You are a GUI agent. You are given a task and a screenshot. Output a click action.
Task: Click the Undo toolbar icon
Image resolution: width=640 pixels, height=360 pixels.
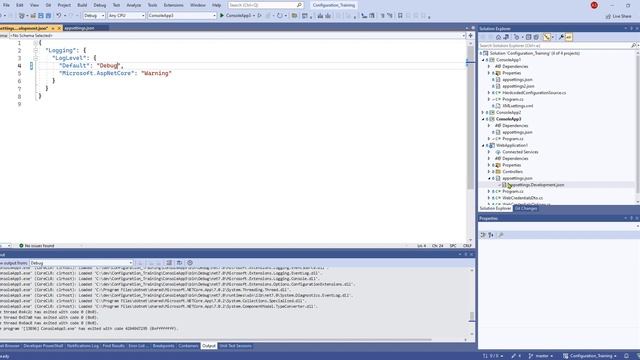[x=59, y=16]
